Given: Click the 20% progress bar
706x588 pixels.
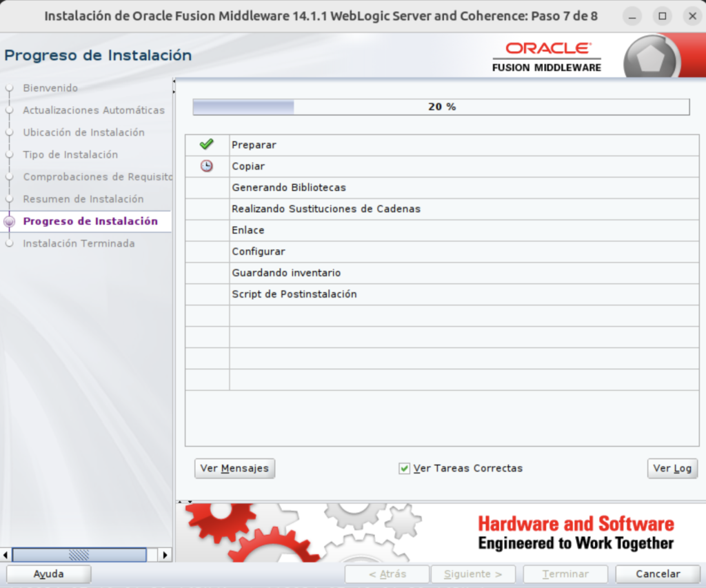Looking at the screenshot, I should pos(440,106).
